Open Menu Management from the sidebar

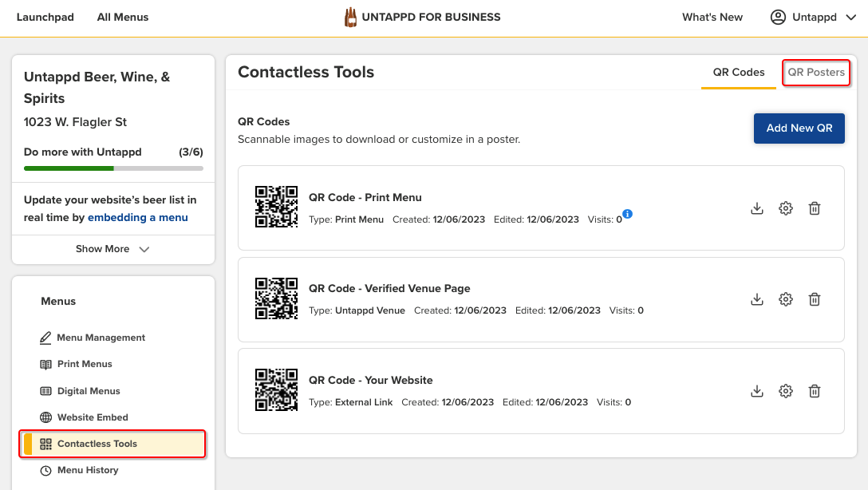pos(99,337)
